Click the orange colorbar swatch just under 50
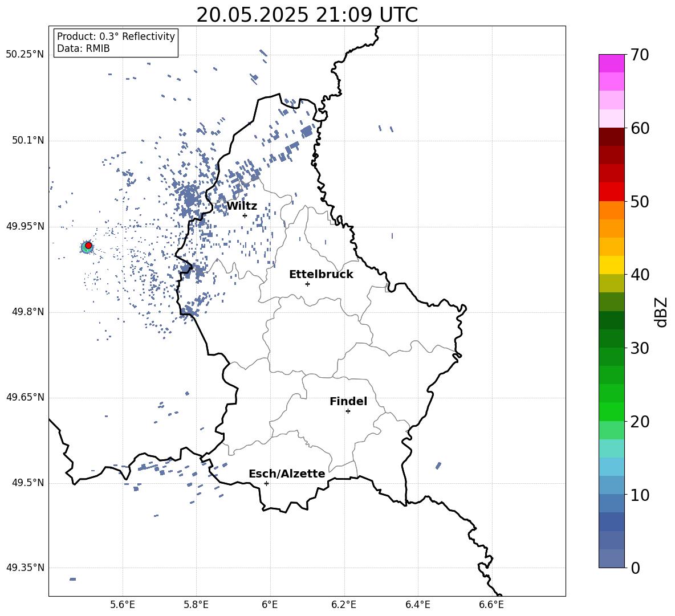 pyautogui.click(x=612, y=210)
